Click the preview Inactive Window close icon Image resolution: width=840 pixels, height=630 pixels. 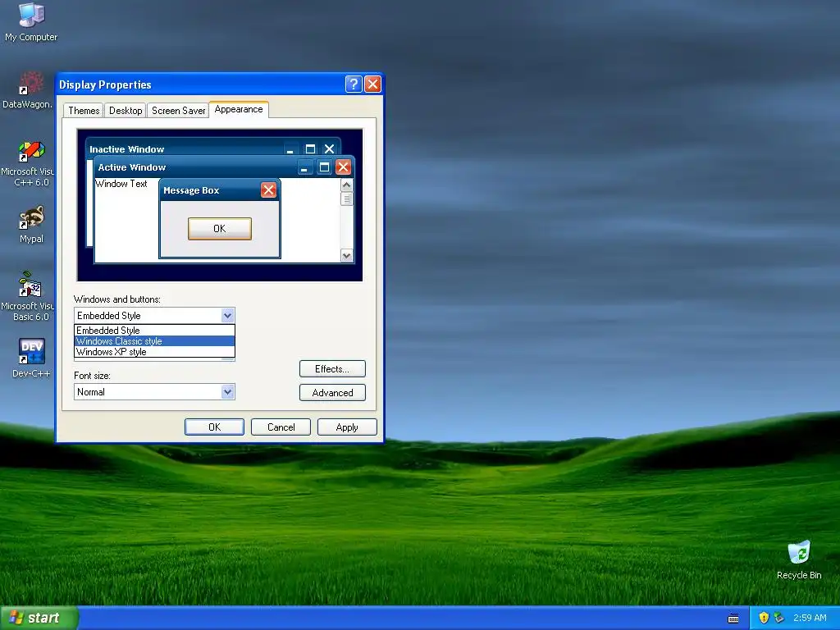tap(329, 149)
